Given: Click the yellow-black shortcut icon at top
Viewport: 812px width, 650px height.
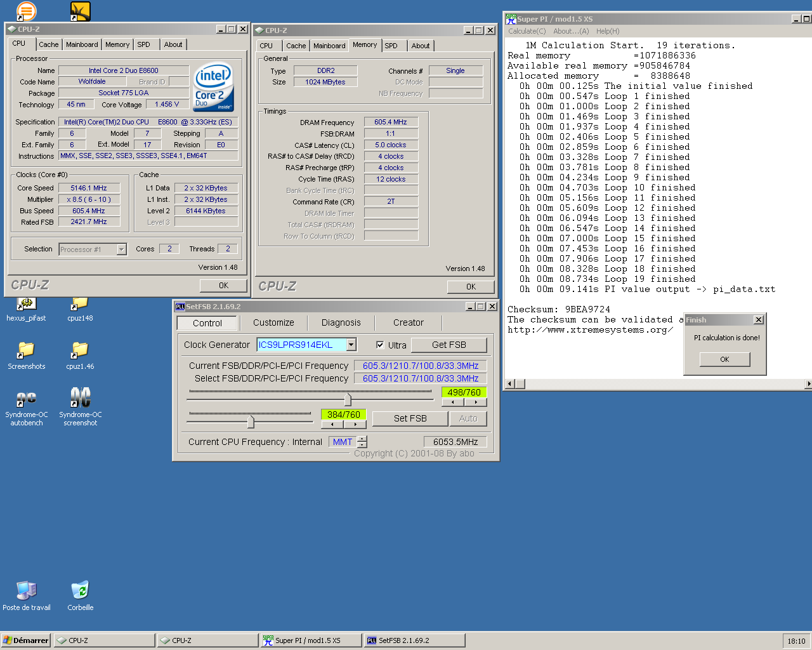Looking at the screenshot, I should (x=80, y=11).
